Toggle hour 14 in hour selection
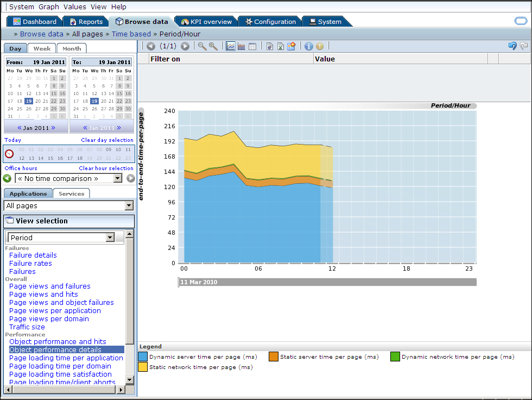 41,158
